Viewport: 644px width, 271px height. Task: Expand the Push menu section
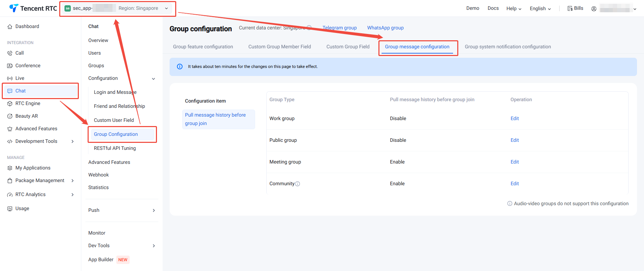coord(153,210)
